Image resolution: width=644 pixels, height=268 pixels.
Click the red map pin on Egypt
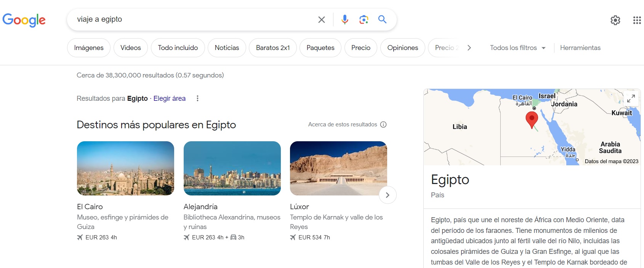click(x=532, y=120)
